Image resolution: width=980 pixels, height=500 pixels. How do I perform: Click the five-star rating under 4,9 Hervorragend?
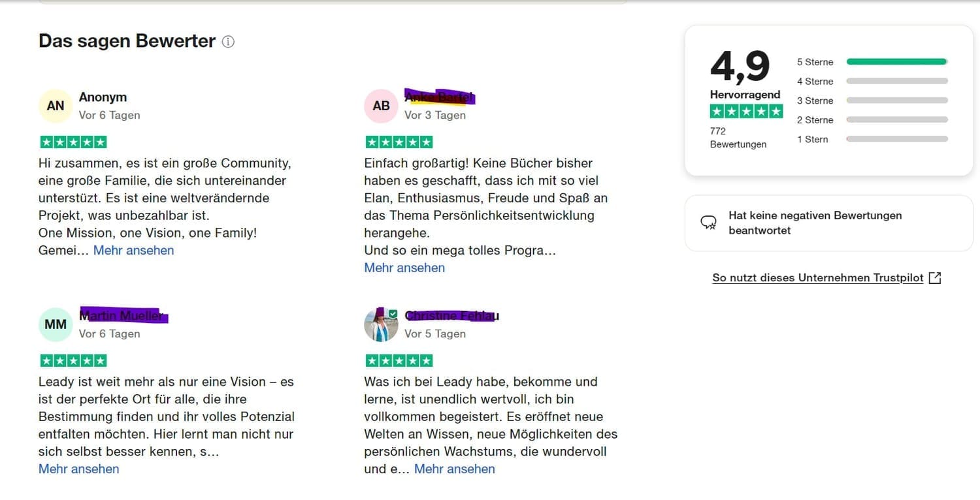[746, 112]
